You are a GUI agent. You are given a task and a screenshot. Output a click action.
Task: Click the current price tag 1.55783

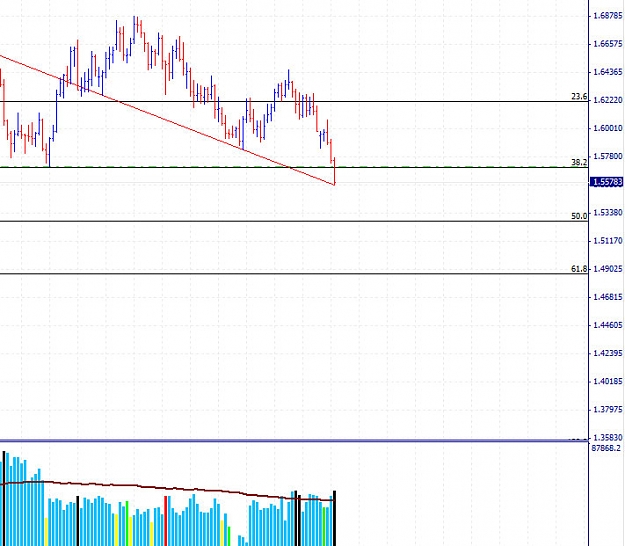607,182
